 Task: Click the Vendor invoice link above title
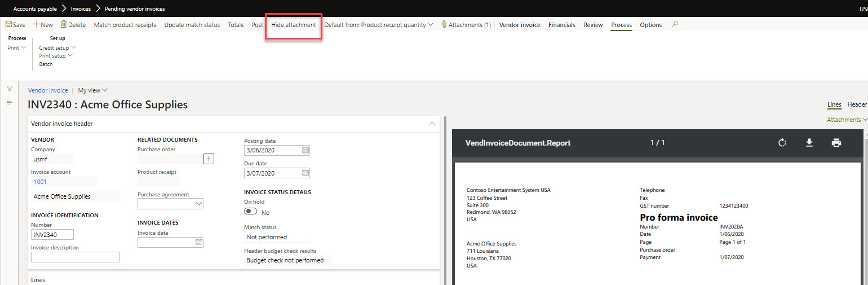point(48,90)
